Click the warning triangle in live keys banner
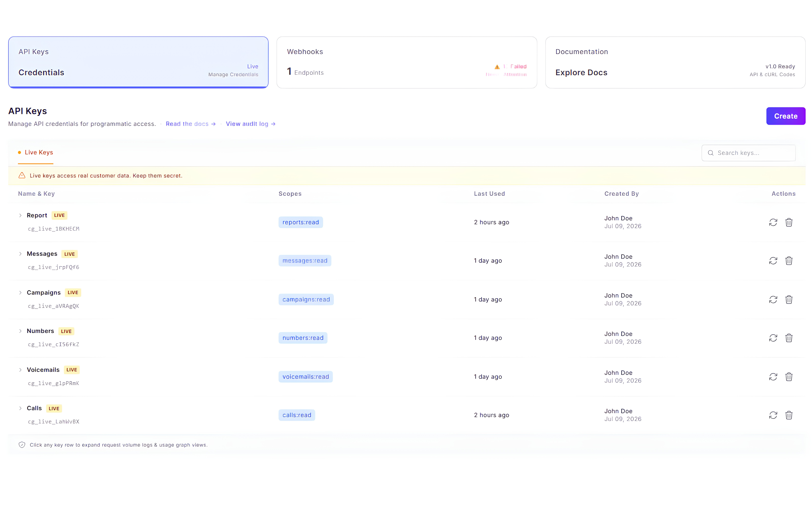The image size is (812, 508). point(22,175)
